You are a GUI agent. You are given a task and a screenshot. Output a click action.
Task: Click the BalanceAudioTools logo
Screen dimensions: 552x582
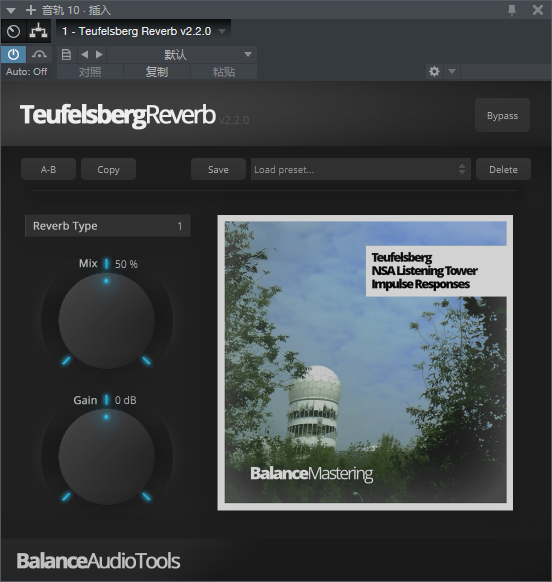click(x=98, y=560)
